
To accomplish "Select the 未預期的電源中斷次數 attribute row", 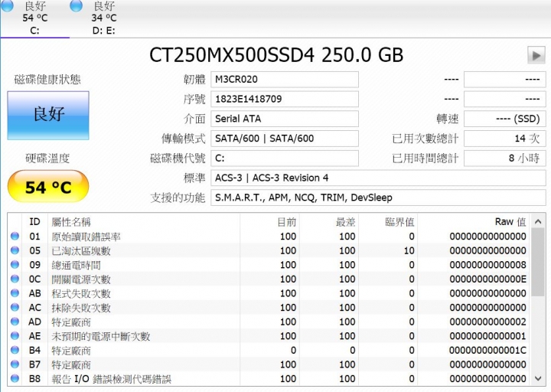I will pos(269,336).
